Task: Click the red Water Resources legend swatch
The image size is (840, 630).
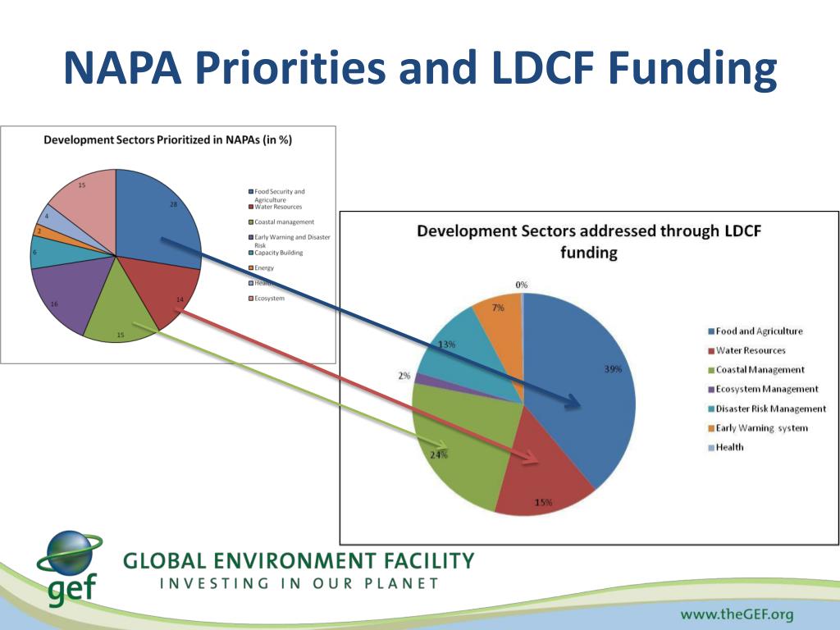Action: click(x=711, y=351)
